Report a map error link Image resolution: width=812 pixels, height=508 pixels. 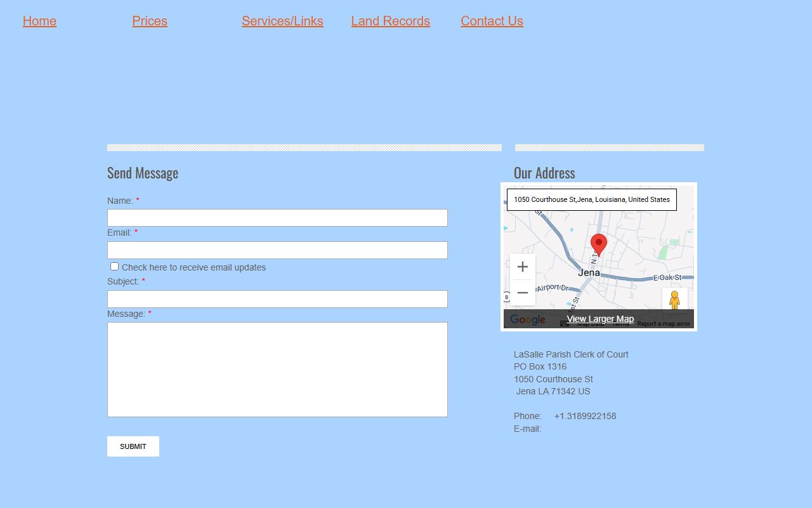click(x=664, y=324)
